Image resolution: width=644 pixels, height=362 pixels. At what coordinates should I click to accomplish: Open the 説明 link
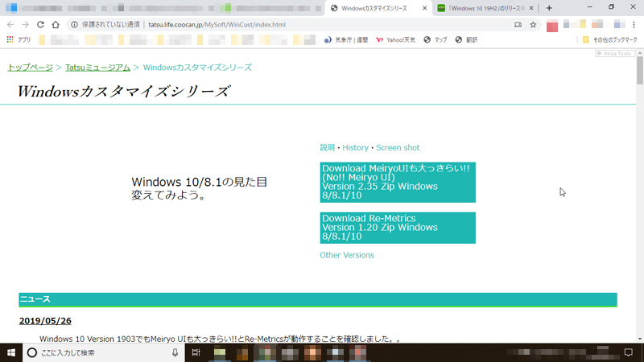[x=328, y=148]
